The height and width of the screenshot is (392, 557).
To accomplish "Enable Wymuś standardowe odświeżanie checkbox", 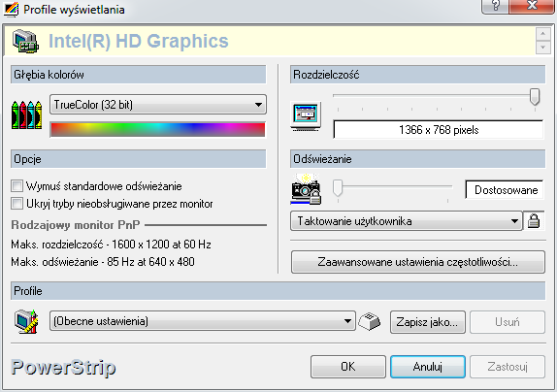I will click(16, 186).
